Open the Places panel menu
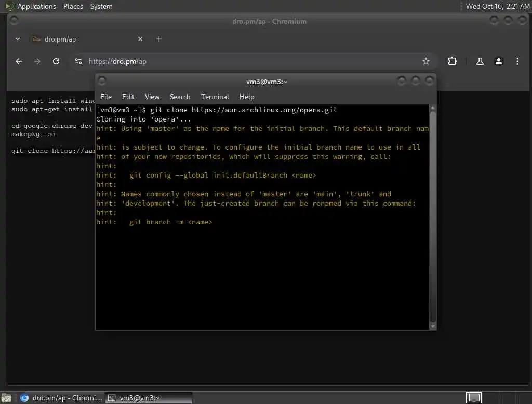532x404 pixels. [x=73, y=6]
